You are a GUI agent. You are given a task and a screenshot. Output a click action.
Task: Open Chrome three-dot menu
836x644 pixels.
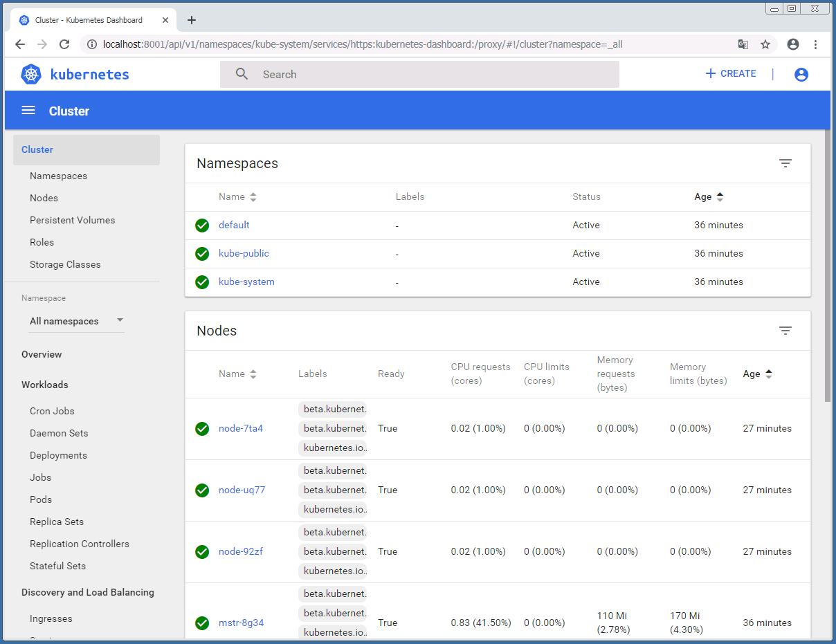(816, 44)
